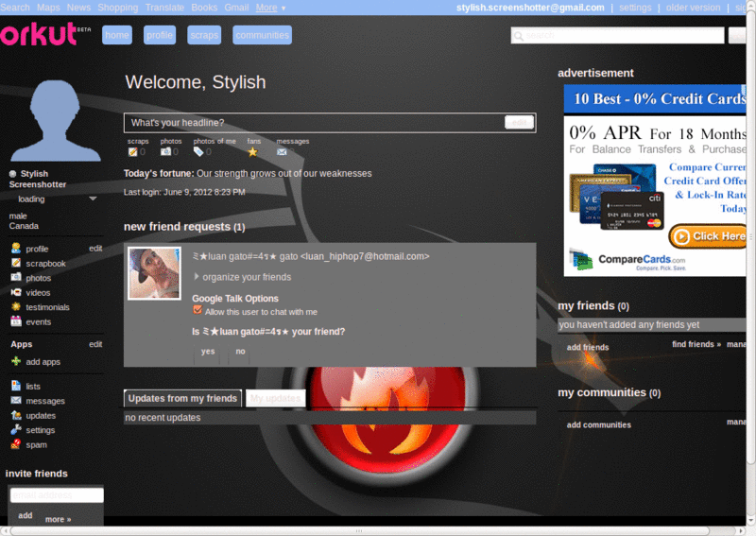Click the default profile silhouette picture
The image size is (756, 536).
(55, 121)
